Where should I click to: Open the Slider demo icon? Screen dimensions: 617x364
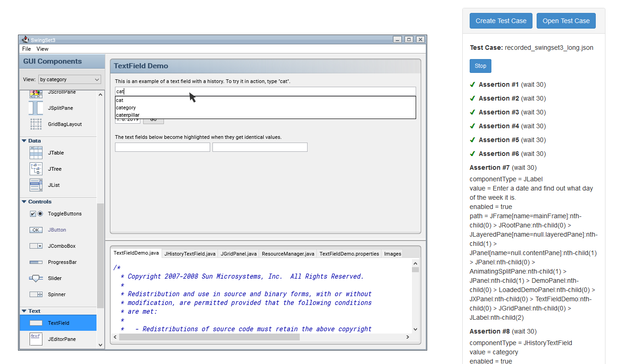click(36, 278)
